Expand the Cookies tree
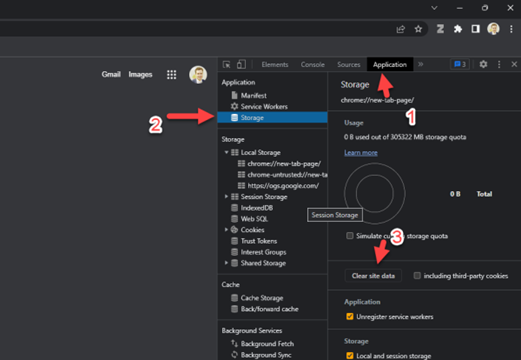 (226, 230)
